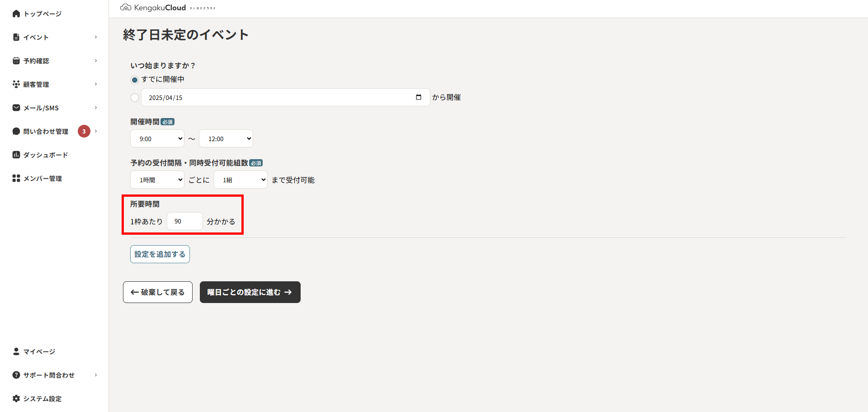Click the user icon beside マイページ
This screenshot has height=412, width=868.
(16, 351)
